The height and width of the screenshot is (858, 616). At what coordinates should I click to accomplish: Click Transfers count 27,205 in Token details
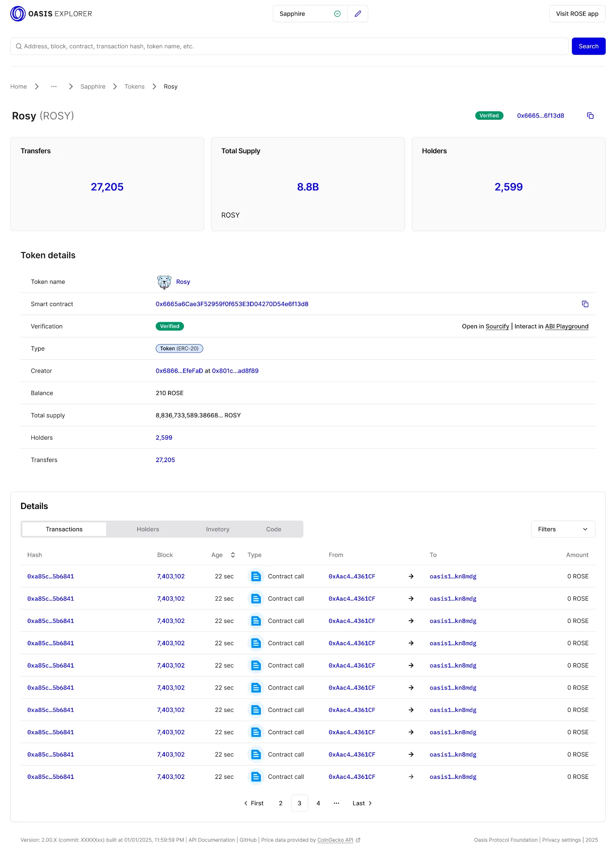tap(165, 460)
